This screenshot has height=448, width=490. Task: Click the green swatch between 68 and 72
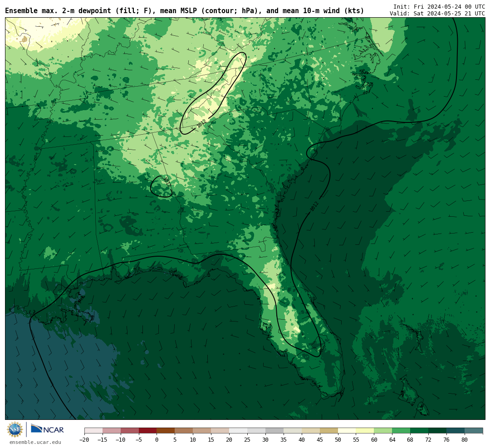click(x=420, y=431)
